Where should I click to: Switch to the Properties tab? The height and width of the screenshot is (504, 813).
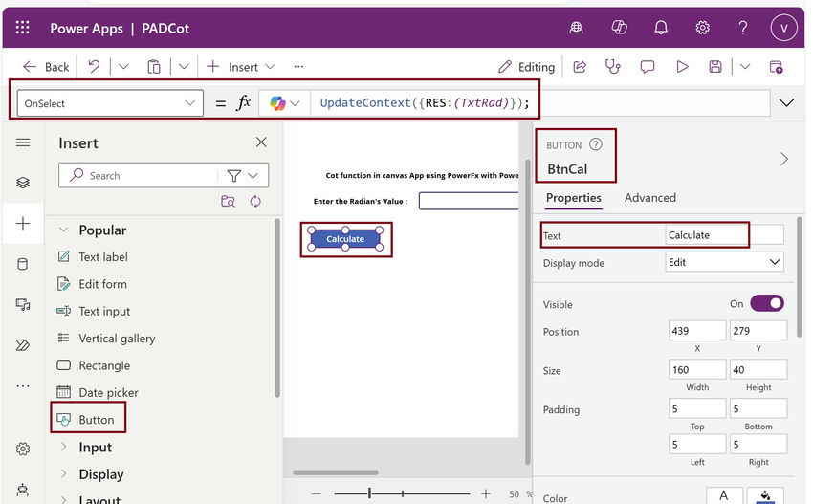click(574, 198)
